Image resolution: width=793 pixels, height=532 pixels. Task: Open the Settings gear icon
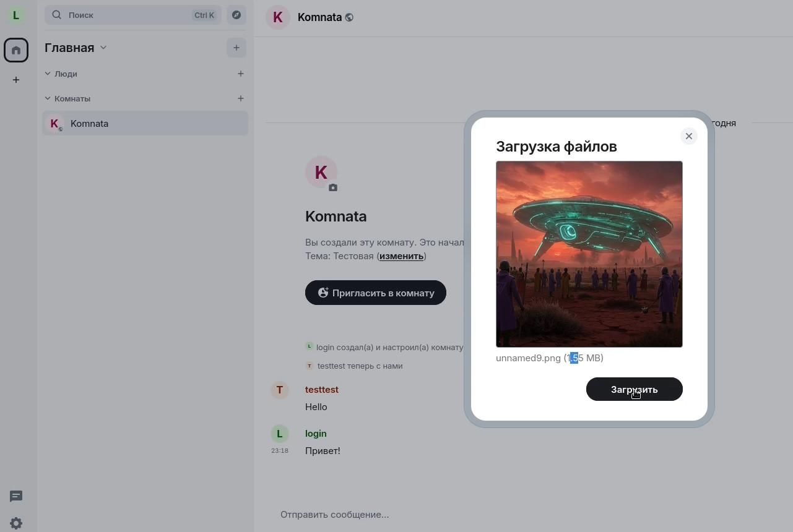(x=16, y=523)
